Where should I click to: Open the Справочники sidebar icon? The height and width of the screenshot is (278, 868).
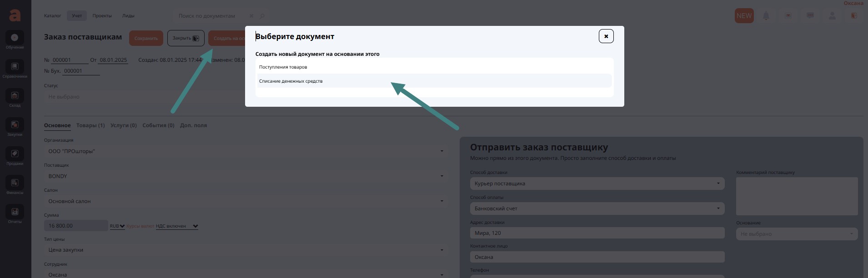[15, 69]
